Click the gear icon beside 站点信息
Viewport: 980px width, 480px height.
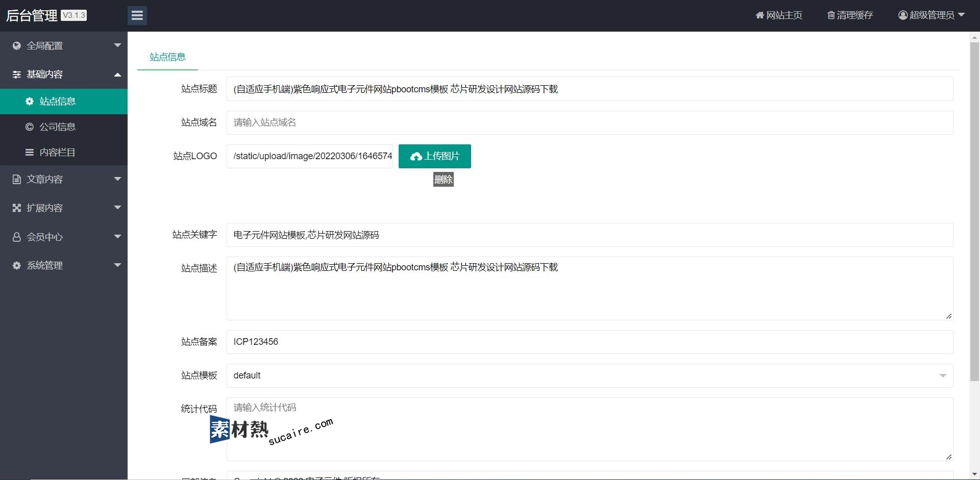tap(30, 102)
